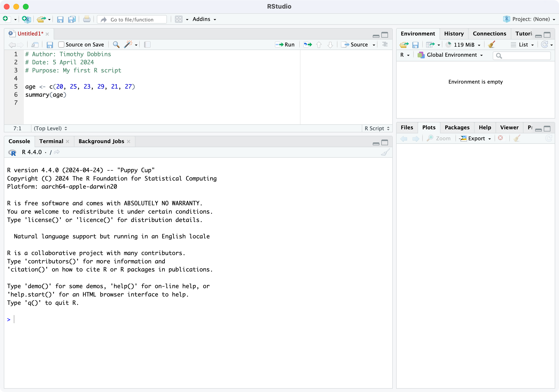Viewport: 559px width, 392px height.
Task: Open the R Script file type selector
Action: coord(377,128)
